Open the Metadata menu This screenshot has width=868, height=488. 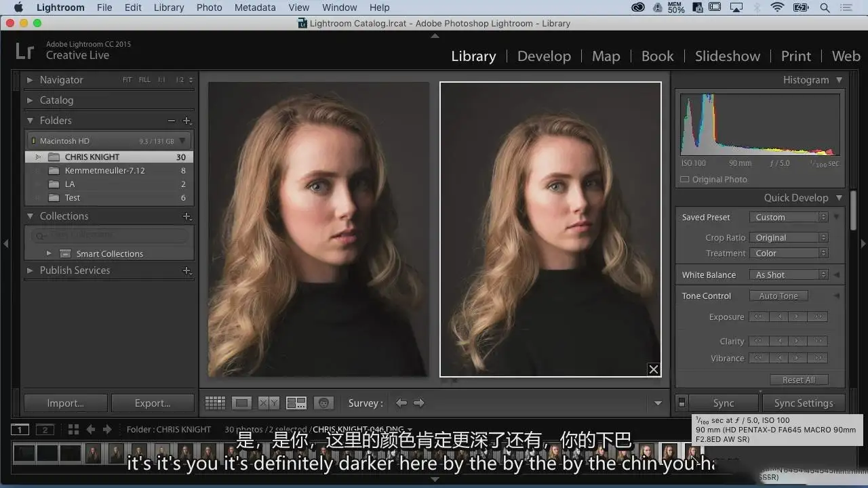point(255,7)
